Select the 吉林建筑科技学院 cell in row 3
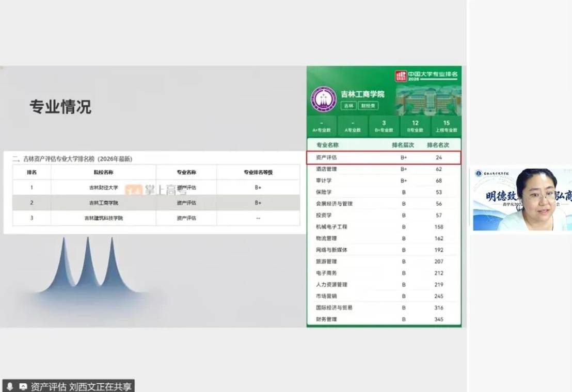This screenshot has height=392, width=572. coord(104,218)
